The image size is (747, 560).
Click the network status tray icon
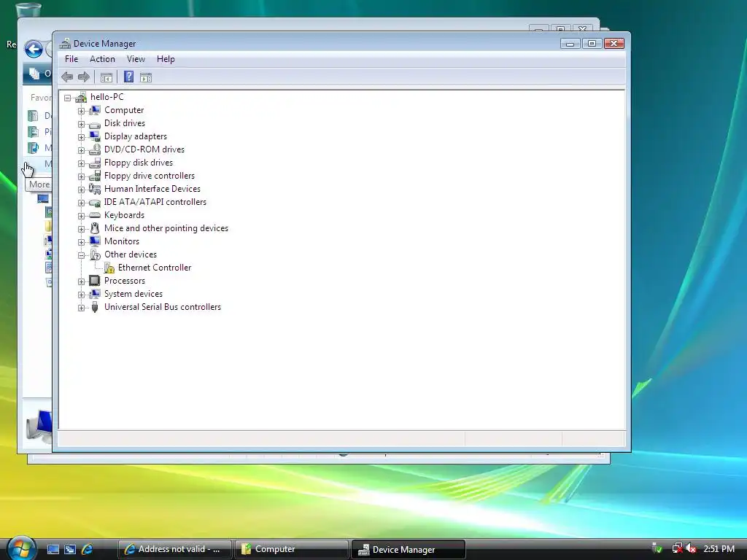click(677, 548)
